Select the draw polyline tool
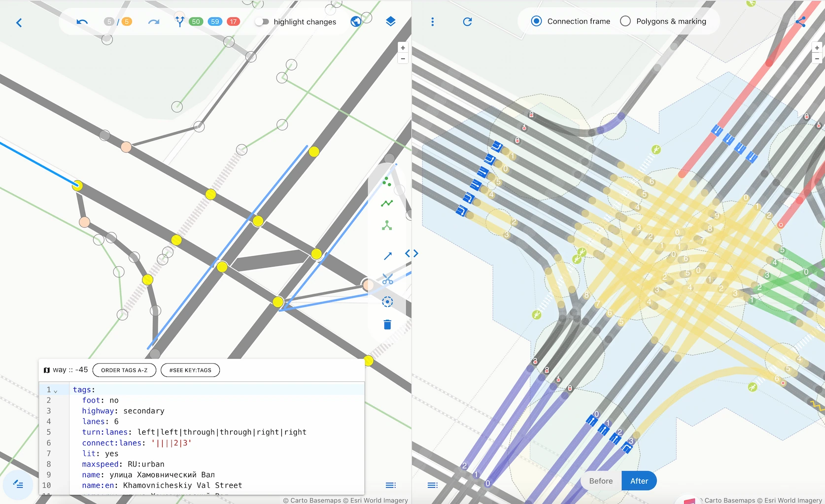The image size is (825, 504). point(387,203)
